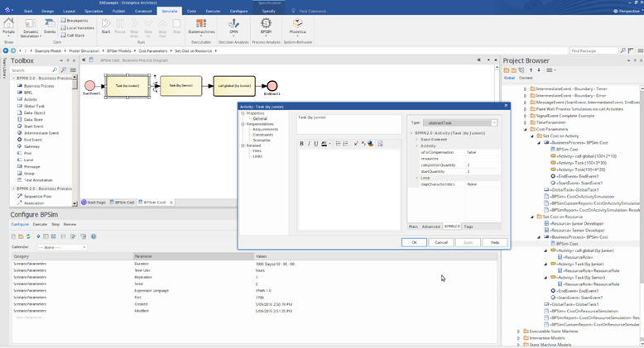The width and height of the screenshot is (644, 348).
Task: Collapse the Related tree node
Action: click(x=243, y=145)
